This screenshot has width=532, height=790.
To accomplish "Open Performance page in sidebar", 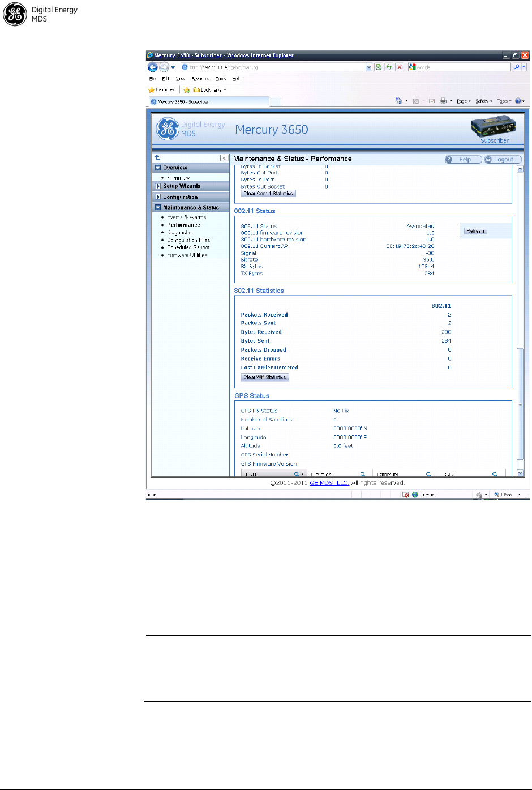I will point(183,225).
